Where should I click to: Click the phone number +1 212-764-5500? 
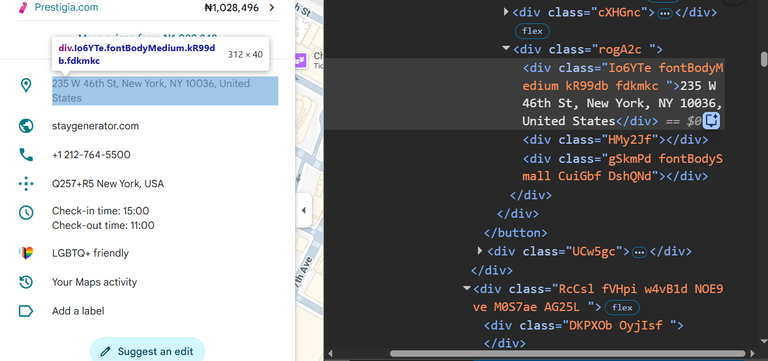click(x=91, y=155)
